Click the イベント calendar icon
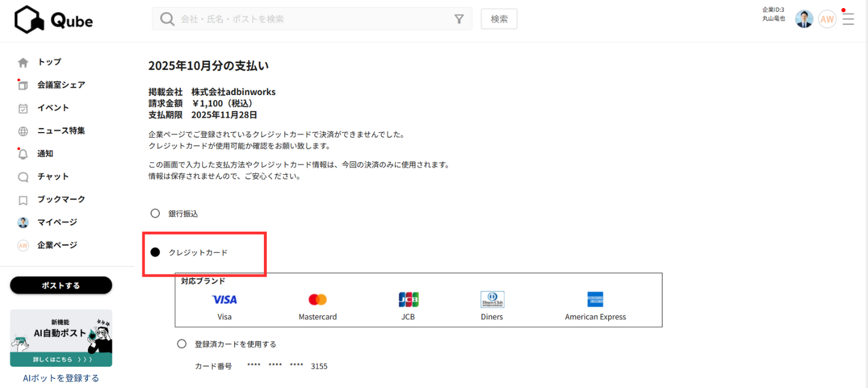 tap(23, 108)
